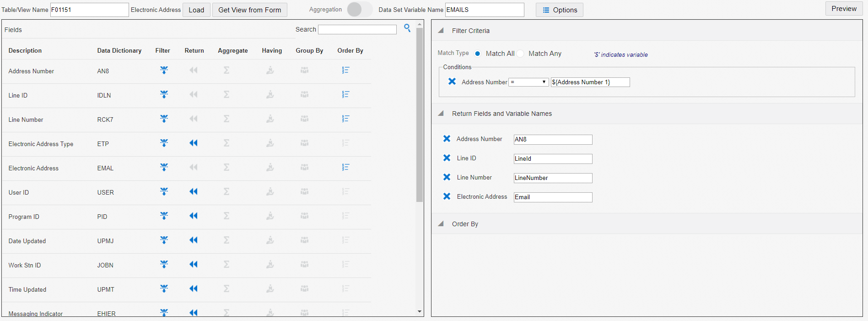Viewport: 868px width, 321px height.
Task: Click order-by icon for Electronic Address row
Action: pos(345,168)
